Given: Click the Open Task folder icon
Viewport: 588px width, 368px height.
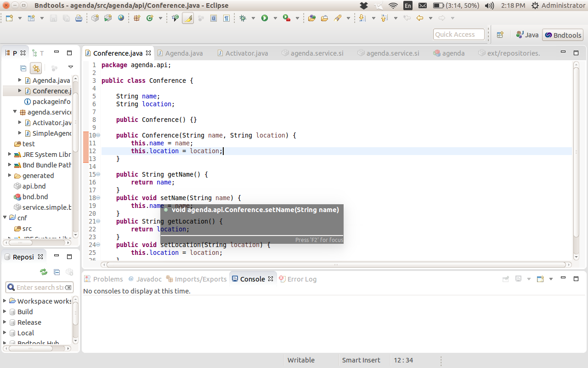Looking at the screenshot, I should click(x=325, y=18).
